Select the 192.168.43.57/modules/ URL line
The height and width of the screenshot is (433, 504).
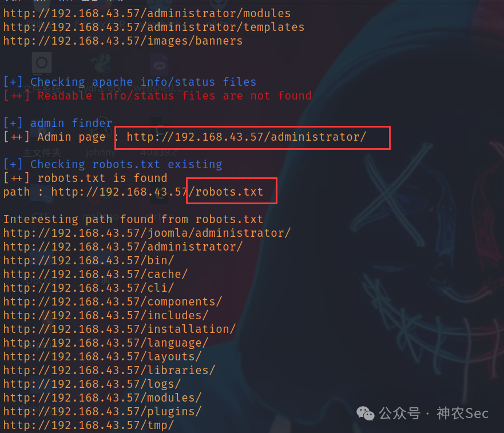(x=102, y=398)
